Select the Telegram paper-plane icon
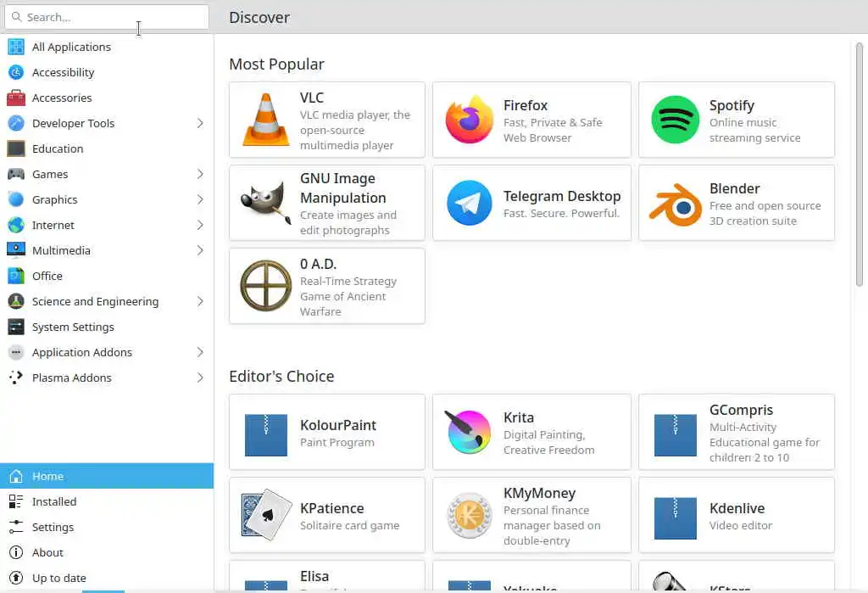 click(x=470, y=203)
